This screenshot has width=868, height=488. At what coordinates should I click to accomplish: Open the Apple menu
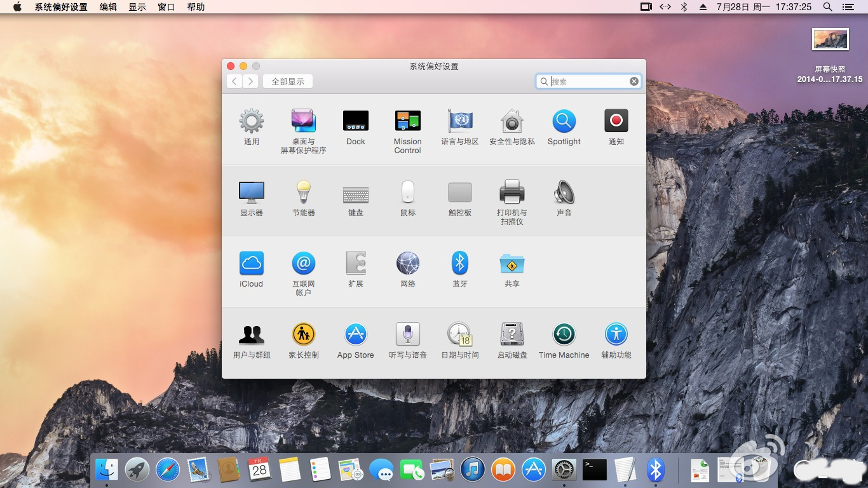17,7
